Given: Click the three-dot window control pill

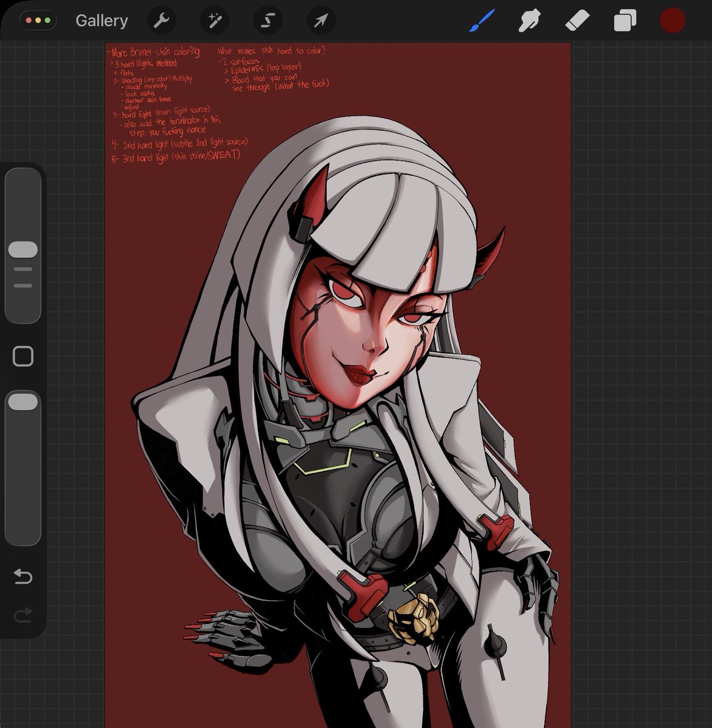Looking at the screenshot, I should [x=38, y=20].
